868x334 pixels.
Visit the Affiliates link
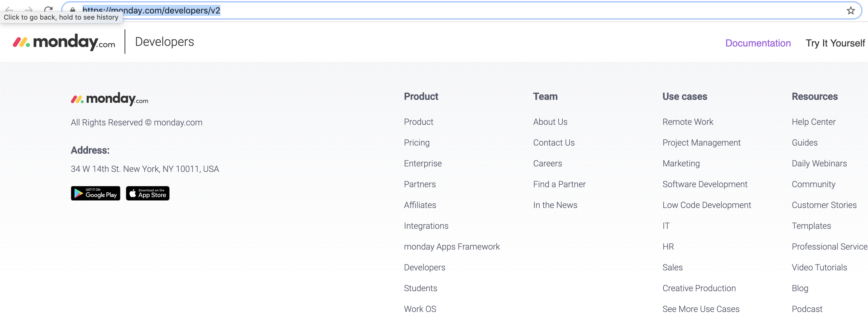(420, 205)
